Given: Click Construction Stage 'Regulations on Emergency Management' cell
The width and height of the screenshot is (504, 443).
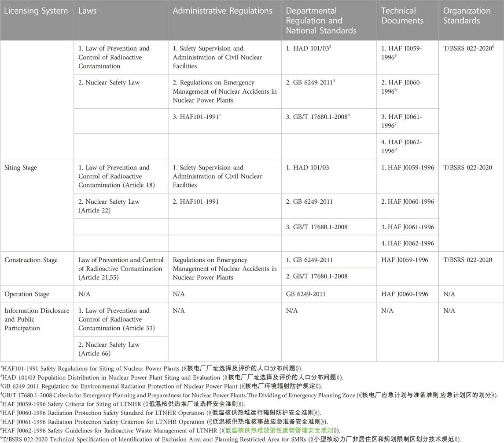Looking at the screenshot, I should (224, 268).
